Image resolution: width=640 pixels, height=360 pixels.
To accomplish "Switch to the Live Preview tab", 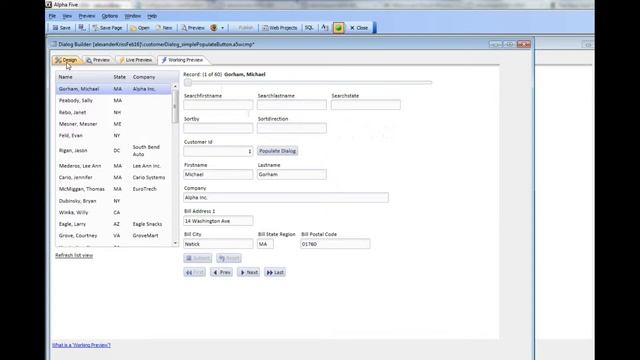I will [x=136, y=60].
